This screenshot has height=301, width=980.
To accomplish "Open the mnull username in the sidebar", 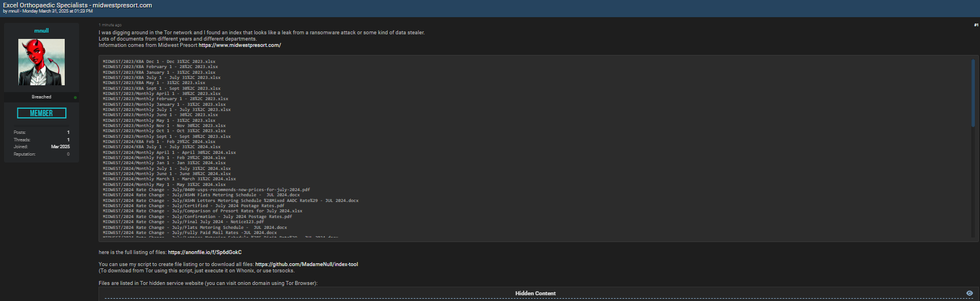I will click(x=41, y=30).
